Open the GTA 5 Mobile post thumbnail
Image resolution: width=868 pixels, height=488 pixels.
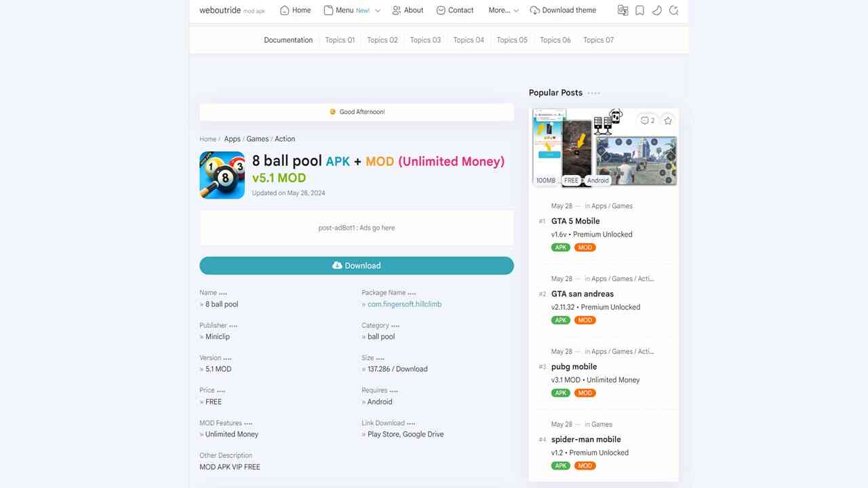coord(604,148)
